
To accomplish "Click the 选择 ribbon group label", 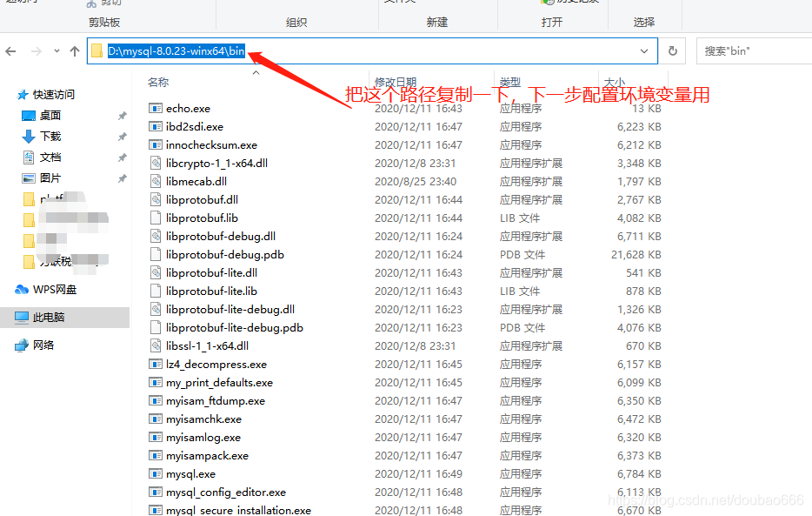I will point(643,23).
